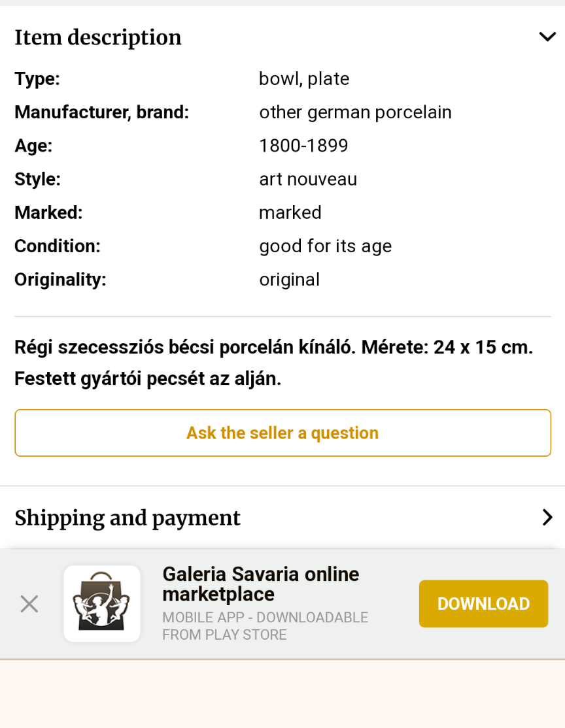Select 'other german porcelain' manufacturer value
The width and height of the screenshot is (565, 728).
pyautogui.click(x=355, y=112)
